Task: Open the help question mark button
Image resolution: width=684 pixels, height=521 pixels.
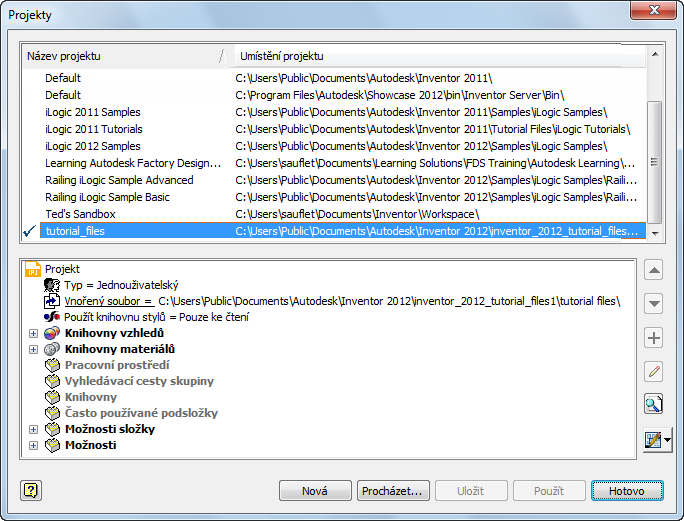Action: (x=31, y=490)
